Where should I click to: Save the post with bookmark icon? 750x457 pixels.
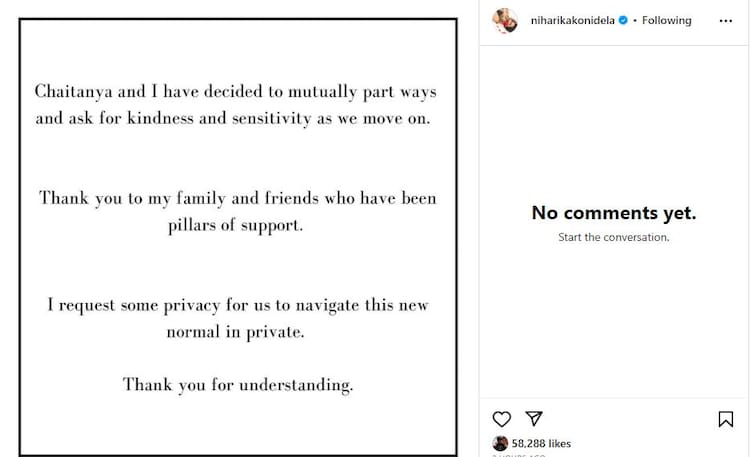(x=726, y=419)
